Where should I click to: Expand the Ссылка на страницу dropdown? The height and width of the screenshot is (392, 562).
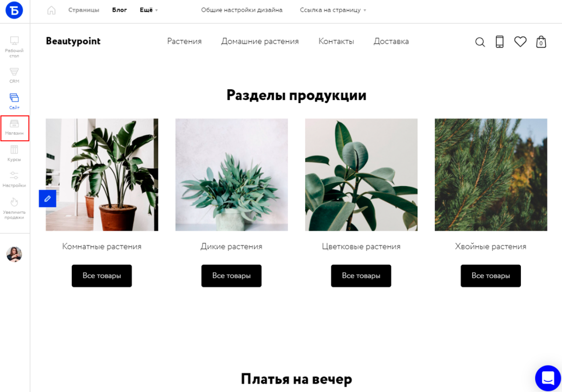point(333,10)
